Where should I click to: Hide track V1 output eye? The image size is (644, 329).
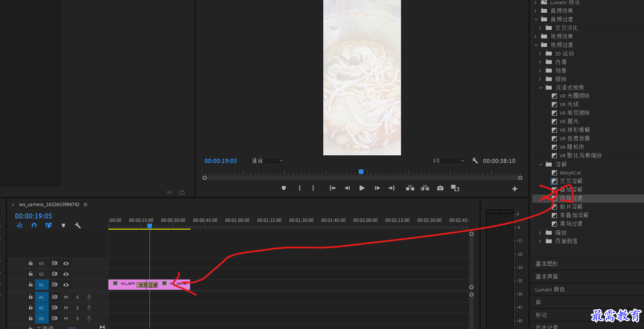66,285
